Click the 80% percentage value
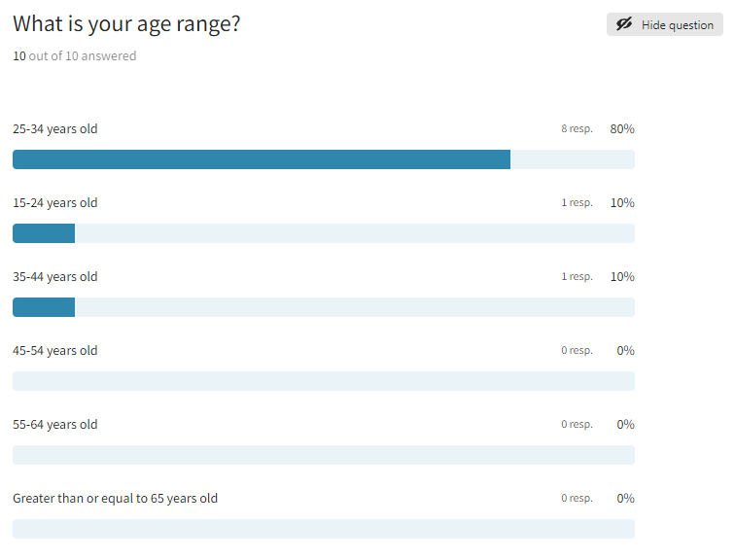735x560 pixels. click(622, 129)
